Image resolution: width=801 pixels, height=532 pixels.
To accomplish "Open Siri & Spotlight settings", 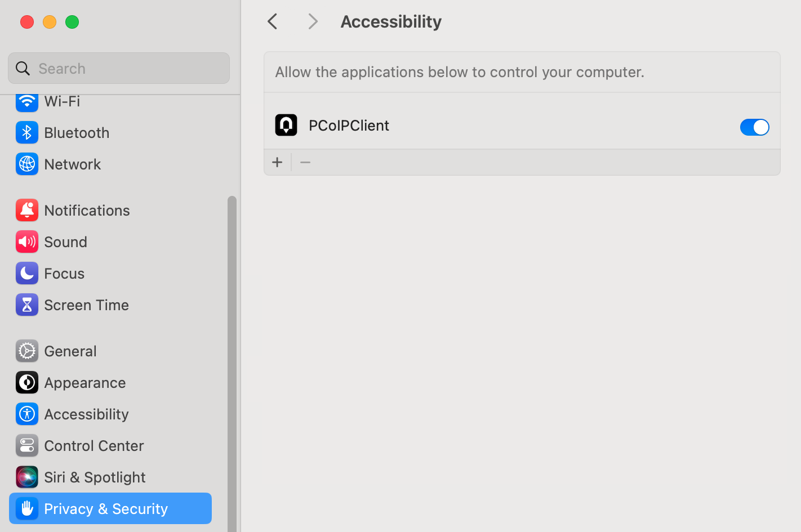I will pyautogui.click(x=110, y=477).
